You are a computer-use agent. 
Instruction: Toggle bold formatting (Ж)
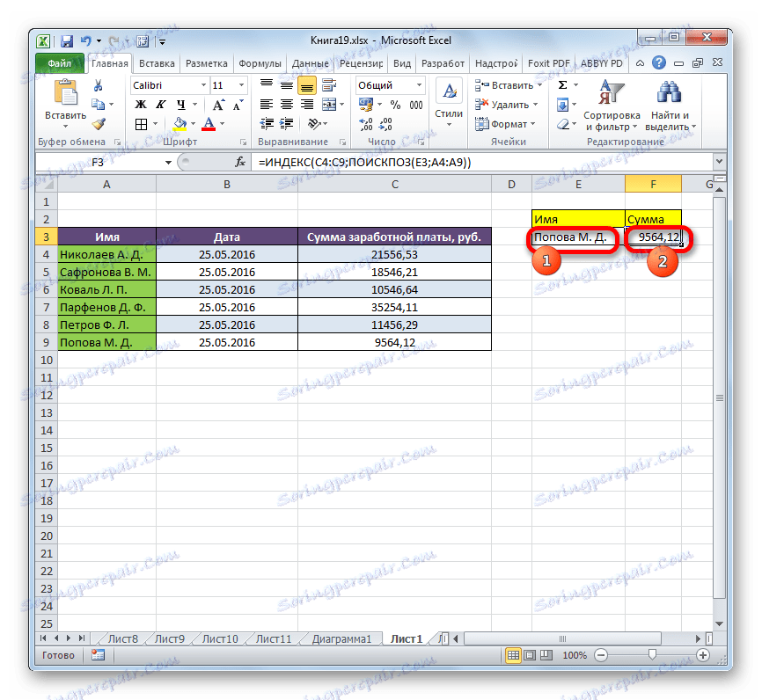click(x=141, y=105)
